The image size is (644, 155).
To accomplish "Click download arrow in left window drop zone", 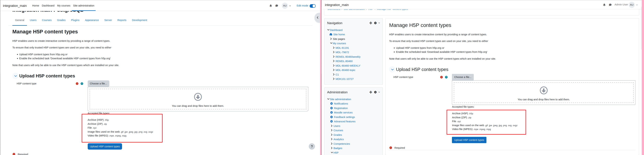I will click(x=198, y=97).
